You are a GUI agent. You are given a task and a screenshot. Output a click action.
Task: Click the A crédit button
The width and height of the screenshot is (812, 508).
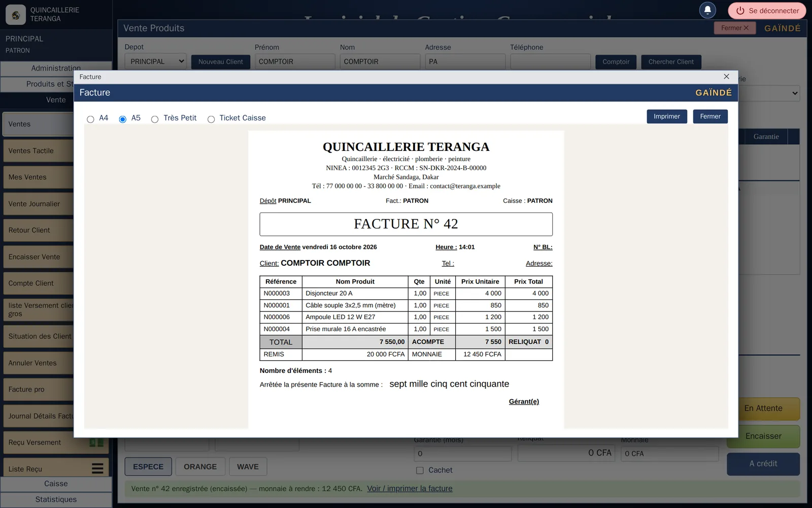763,464
